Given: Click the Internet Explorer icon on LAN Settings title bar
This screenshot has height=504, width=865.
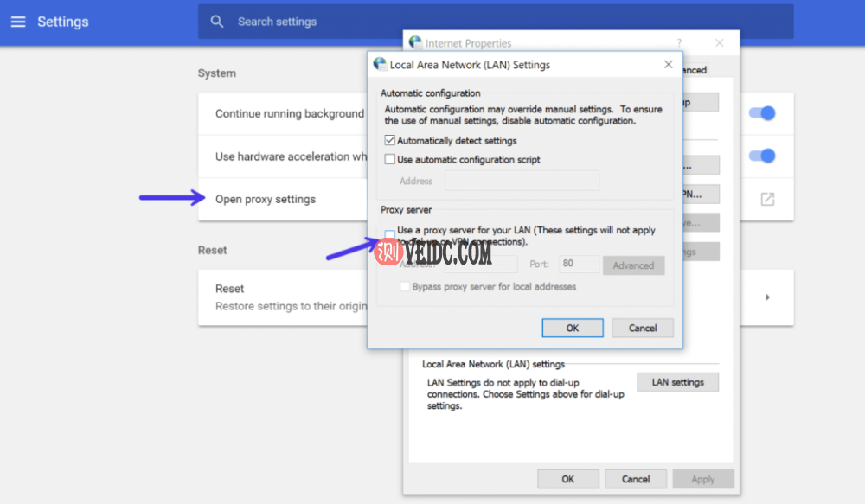Looking at the screenshot, I should pyautogui.click(x=380, y=63).
